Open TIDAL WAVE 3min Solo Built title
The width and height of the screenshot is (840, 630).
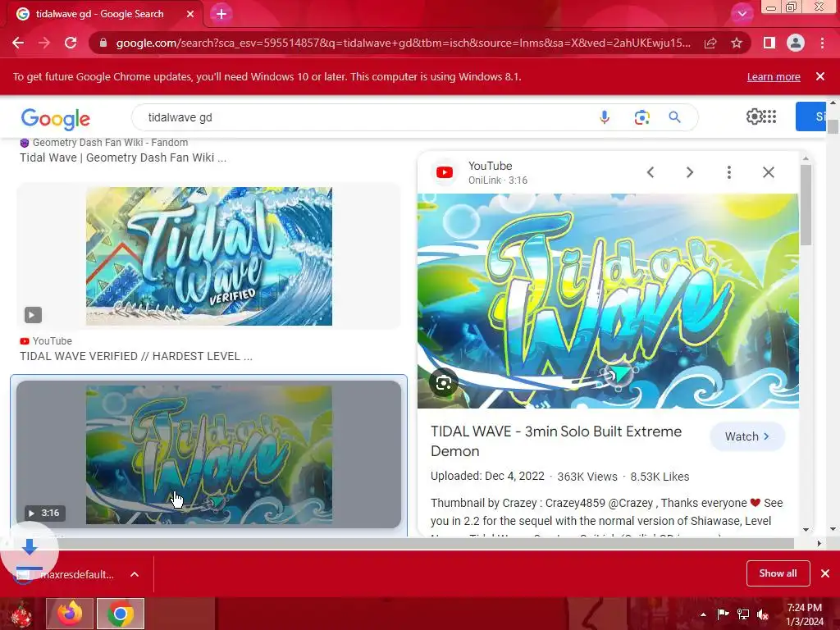click(556, 441)
